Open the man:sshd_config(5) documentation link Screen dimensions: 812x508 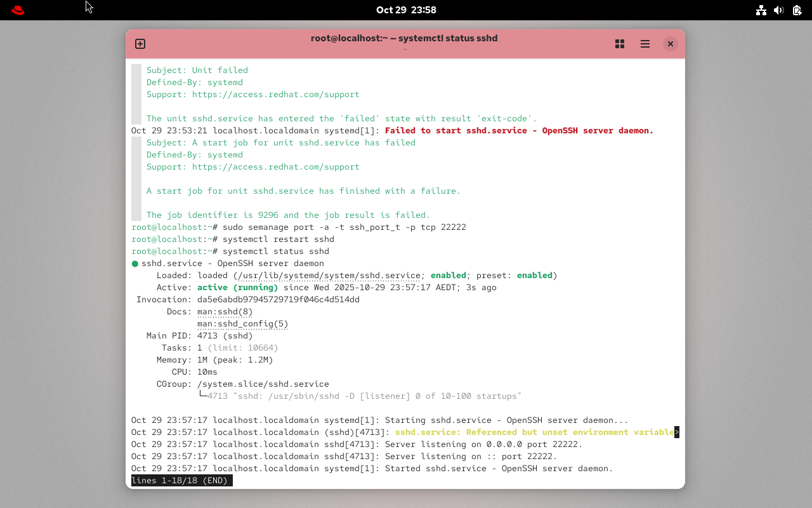pyautogui.click(x=242, y=323)
